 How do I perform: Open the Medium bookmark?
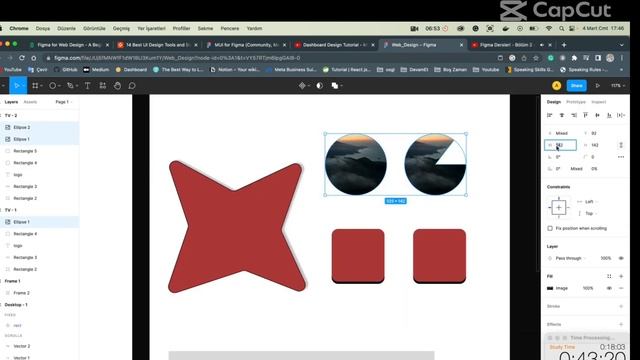pos(96,70)
